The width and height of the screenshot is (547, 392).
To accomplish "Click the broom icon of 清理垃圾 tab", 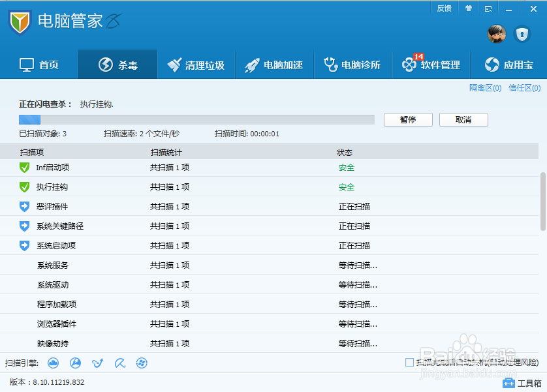I will point(174,65).
